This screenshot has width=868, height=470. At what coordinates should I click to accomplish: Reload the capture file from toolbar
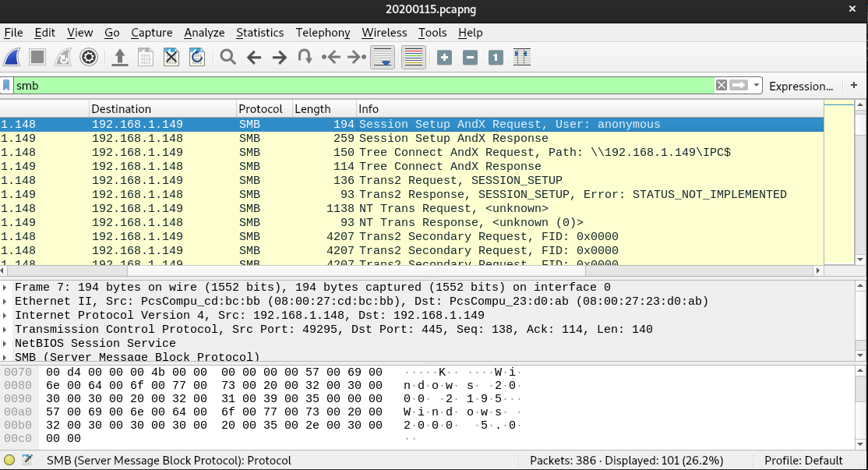click(x=197, y=57)
